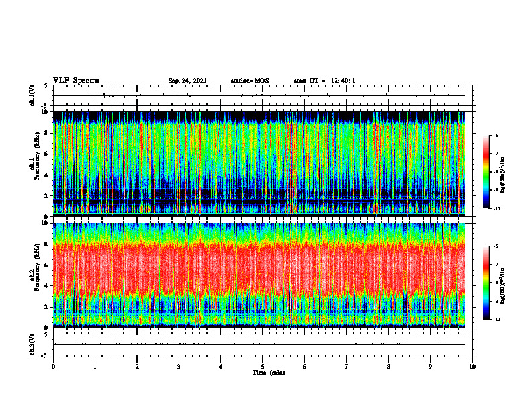Click the ch.1 waveform trace panel
This screenshot has width=532, height=411.
tap(263, 95)
